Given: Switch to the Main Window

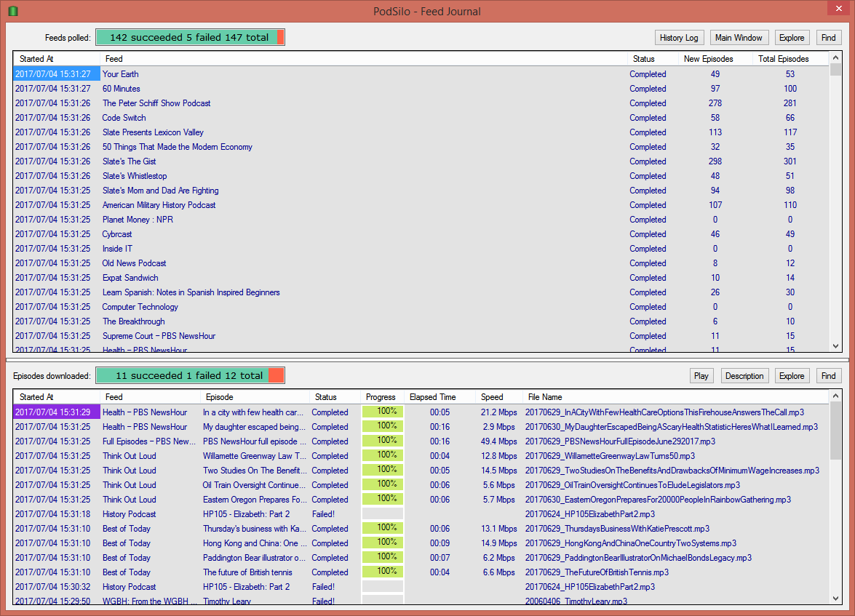Looking at the screenshot, I should [739, 37].
